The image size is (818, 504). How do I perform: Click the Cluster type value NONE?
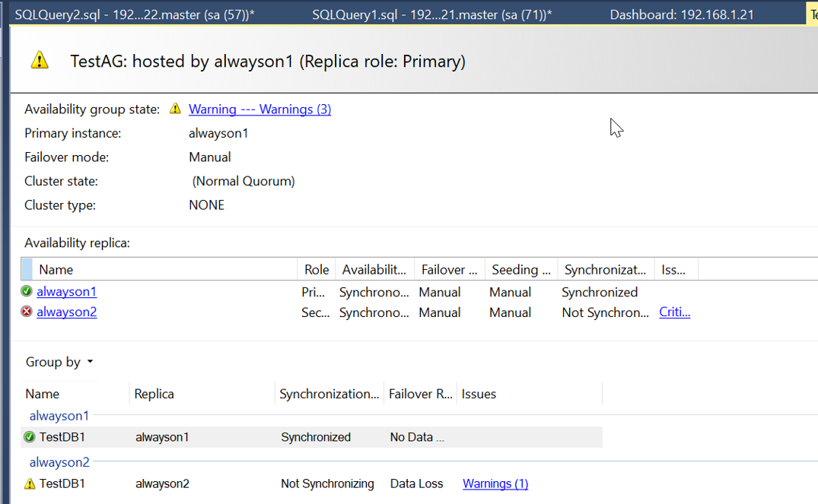point(206,205)
